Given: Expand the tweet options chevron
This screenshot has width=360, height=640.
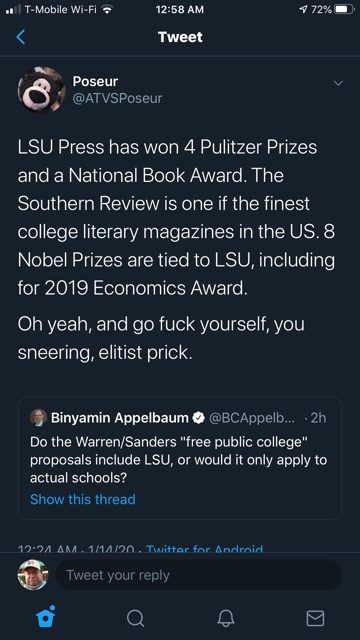Looking at the screenshot, I should point(338,83).
